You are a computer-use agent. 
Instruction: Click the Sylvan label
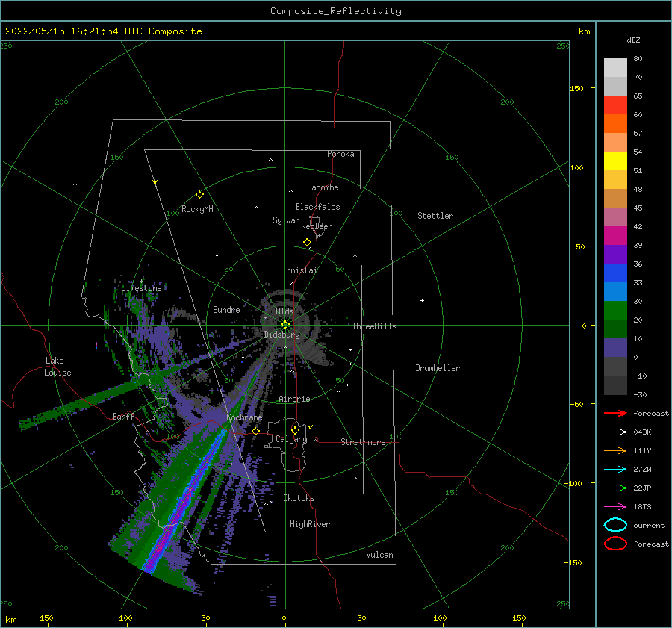(286, 220)
